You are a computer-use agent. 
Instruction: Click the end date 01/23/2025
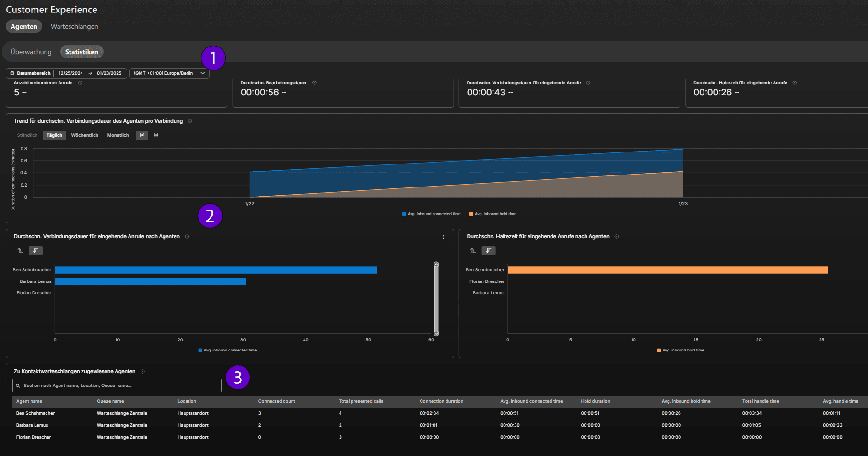109,73
